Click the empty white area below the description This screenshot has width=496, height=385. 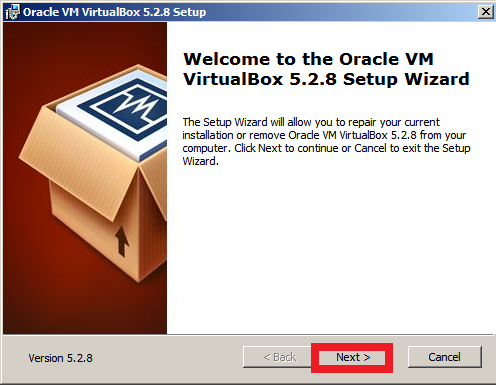(x=329, y=250)
